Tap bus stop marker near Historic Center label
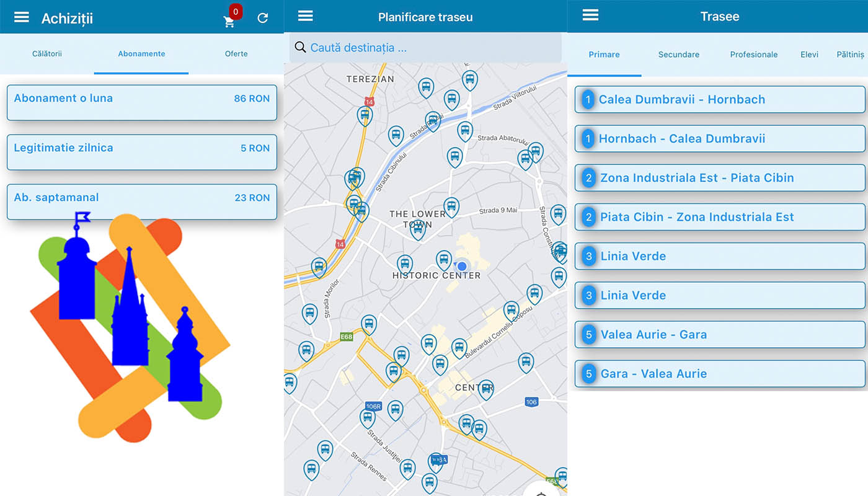 [x=443, y=259]
